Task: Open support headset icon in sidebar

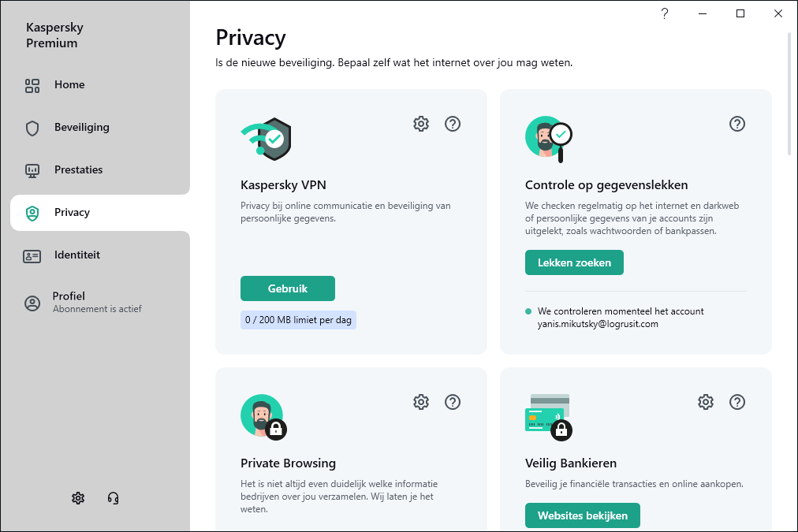Action: click(x=113, y=498)
